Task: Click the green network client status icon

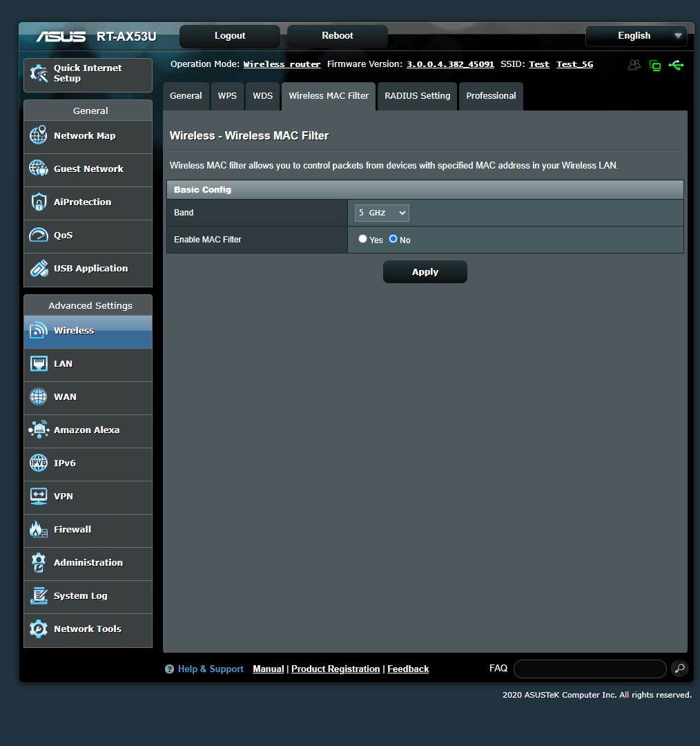Action: click(655, 65)
